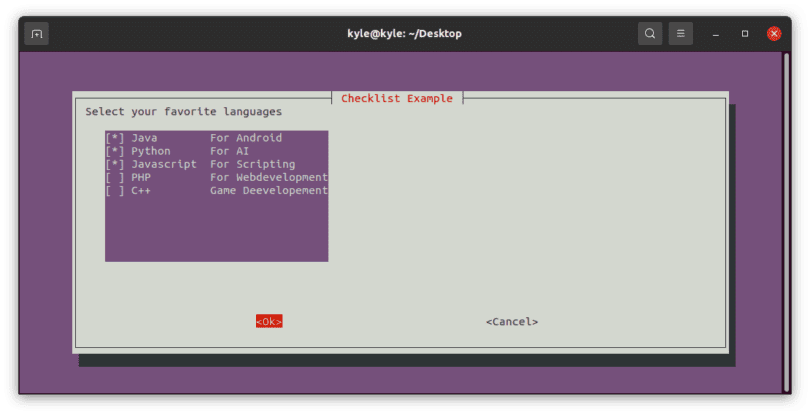
Task: Dismiss dialog with the Cancel button
Action: (x=512, y=321)
